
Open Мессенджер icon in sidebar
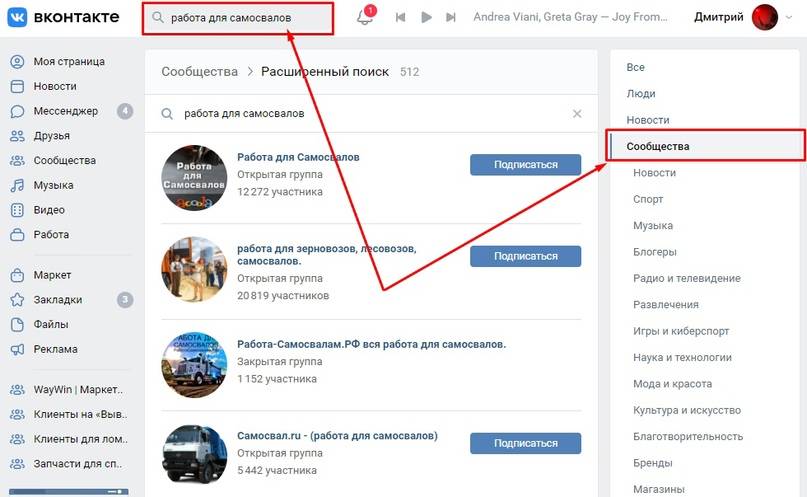(17, 111)
